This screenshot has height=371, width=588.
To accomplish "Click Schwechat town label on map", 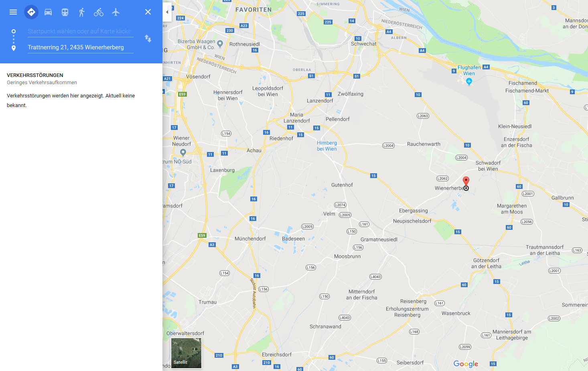I will (364, 44).
